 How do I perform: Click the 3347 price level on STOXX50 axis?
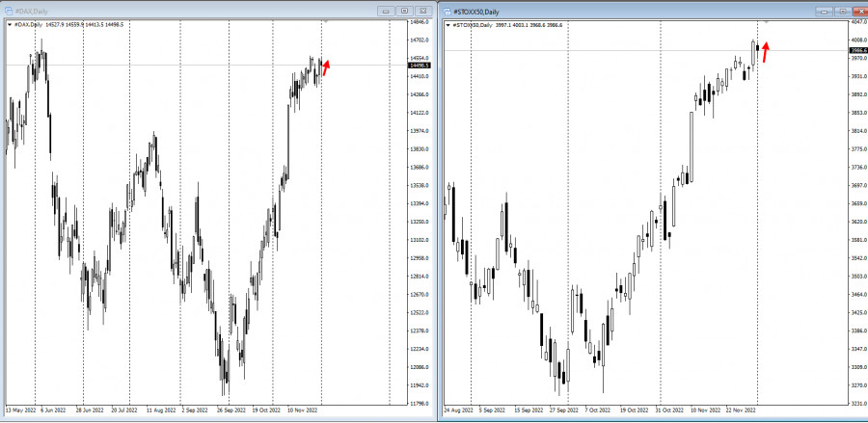859,350
